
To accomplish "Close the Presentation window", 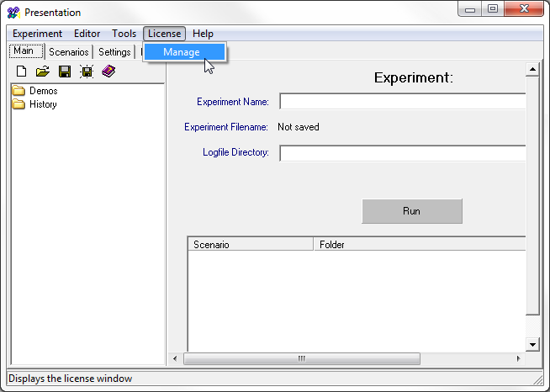I will 524,9.
